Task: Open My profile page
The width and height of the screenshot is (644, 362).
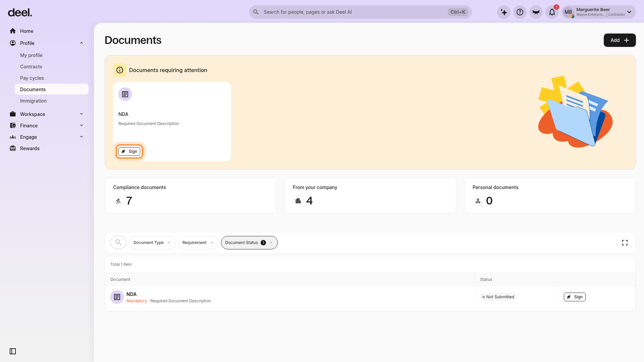Action: [x=31, y=55]
